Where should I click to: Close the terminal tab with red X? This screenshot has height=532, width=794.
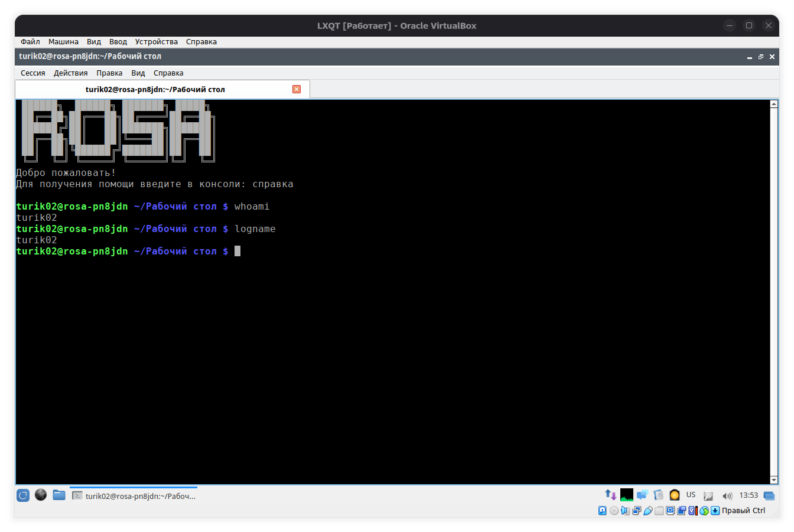pos(297,89)
